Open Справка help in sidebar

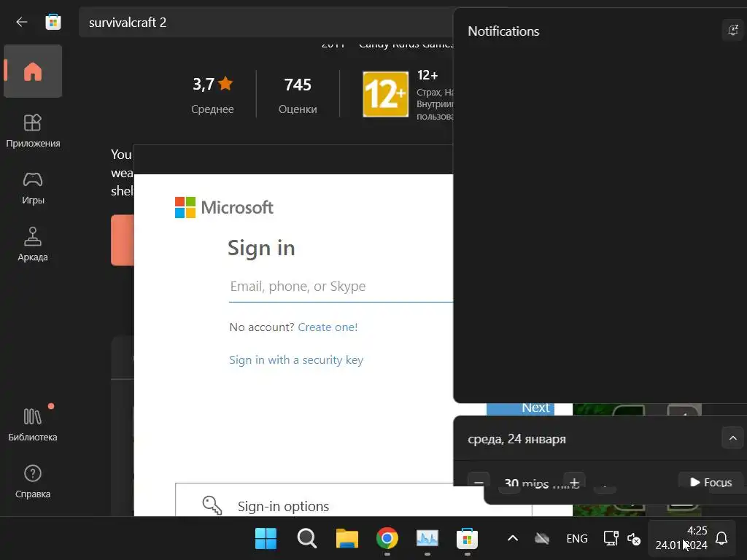(x=33, y=482)
